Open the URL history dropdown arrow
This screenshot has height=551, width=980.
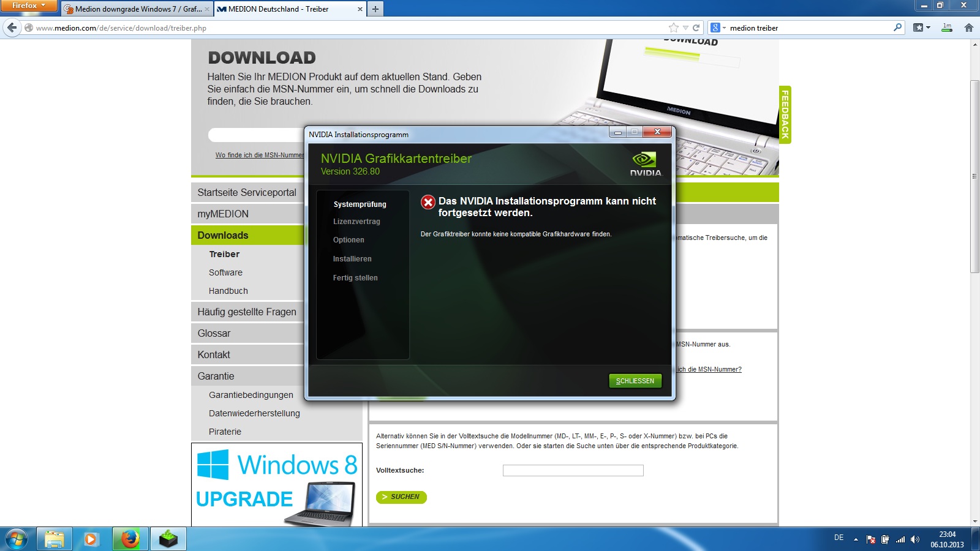click(x=685, y=28)
